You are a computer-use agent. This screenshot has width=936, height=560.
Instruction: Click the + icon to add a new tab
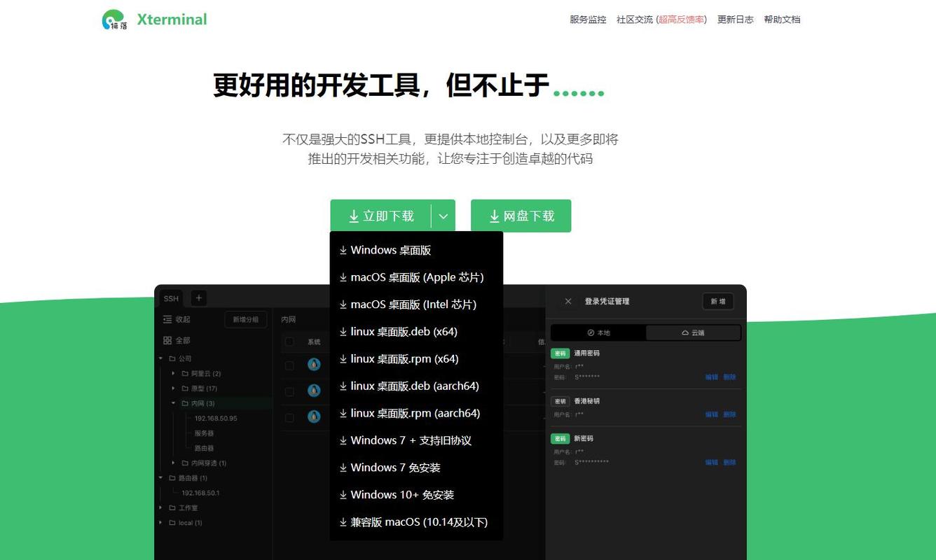tap(198, 298)
